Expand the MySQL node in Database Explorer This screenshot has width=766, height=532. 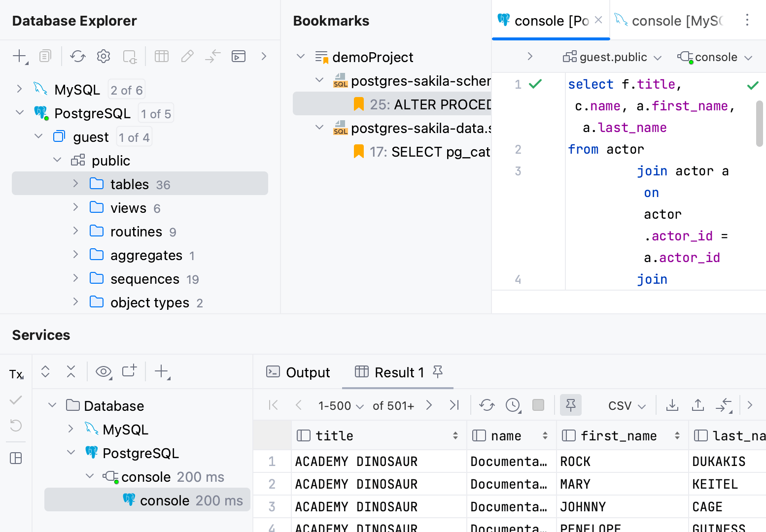[19, 89]
